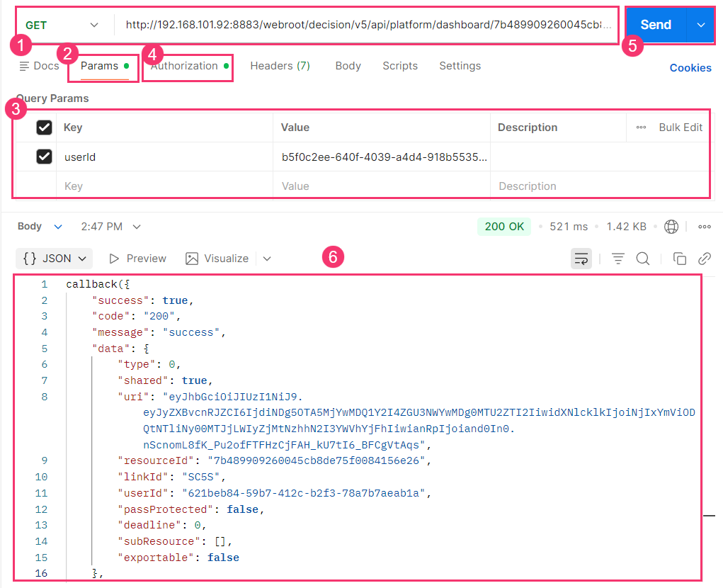Click the response userId 621beb84 line
The image size is (723, 588).
pyautogui.click(x=274, y=493)
